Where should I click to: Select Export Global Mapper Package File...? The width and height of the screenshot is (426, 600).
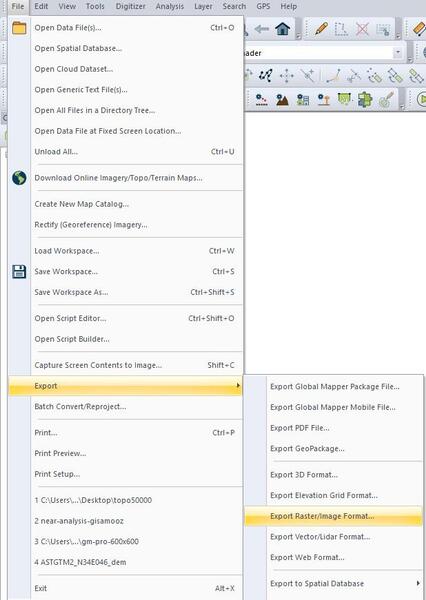(333, 386)
